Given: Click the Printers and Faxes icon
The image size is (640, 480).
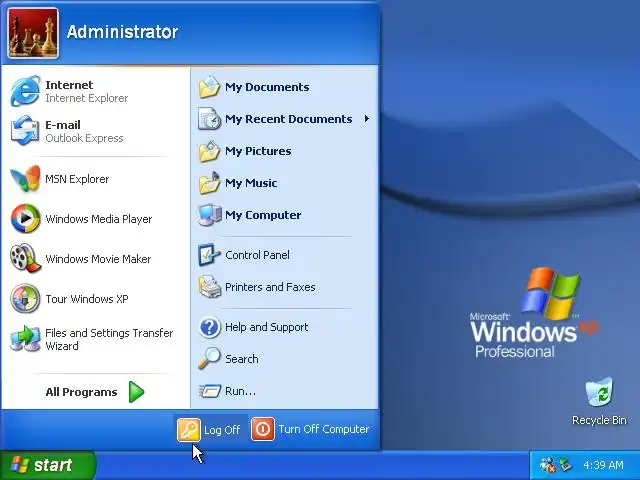Looking at the screenshot, I should [209, 287].
